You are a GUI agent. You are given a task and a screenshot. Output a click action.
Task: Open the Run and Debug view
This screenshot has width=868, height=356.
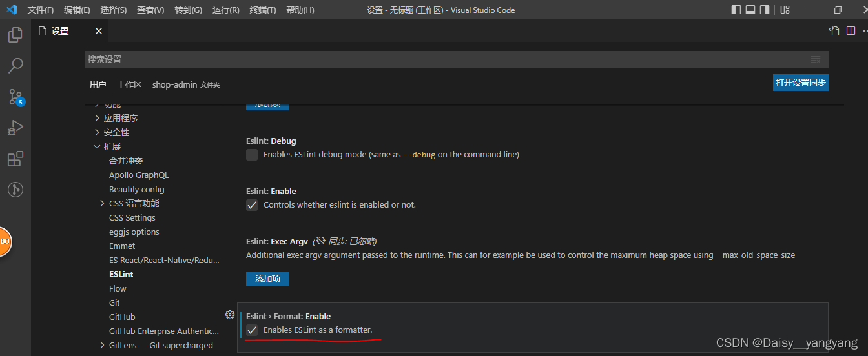point(15,128)
